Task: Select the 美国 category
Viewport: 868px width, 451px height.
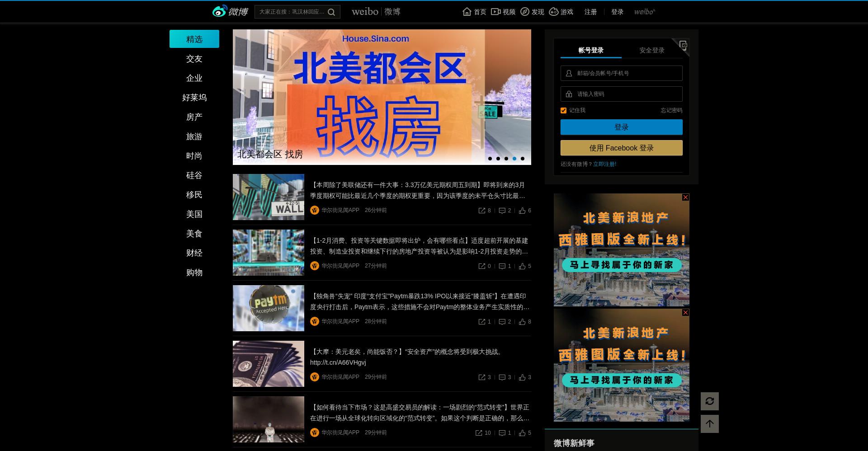Action: [x=194, y=214]
